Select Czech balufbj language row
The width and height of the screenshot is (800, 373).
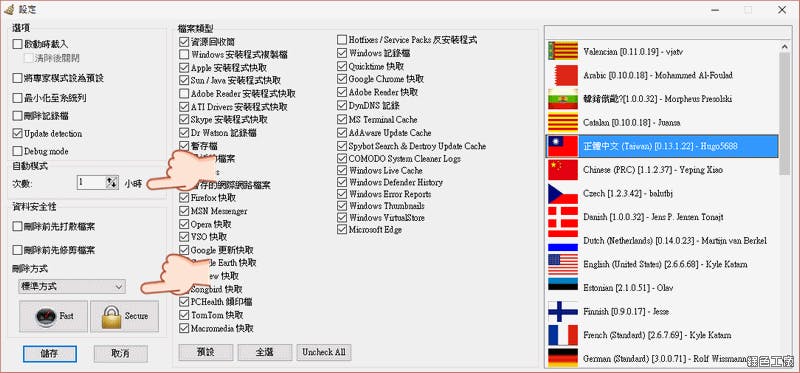[662, 193]
